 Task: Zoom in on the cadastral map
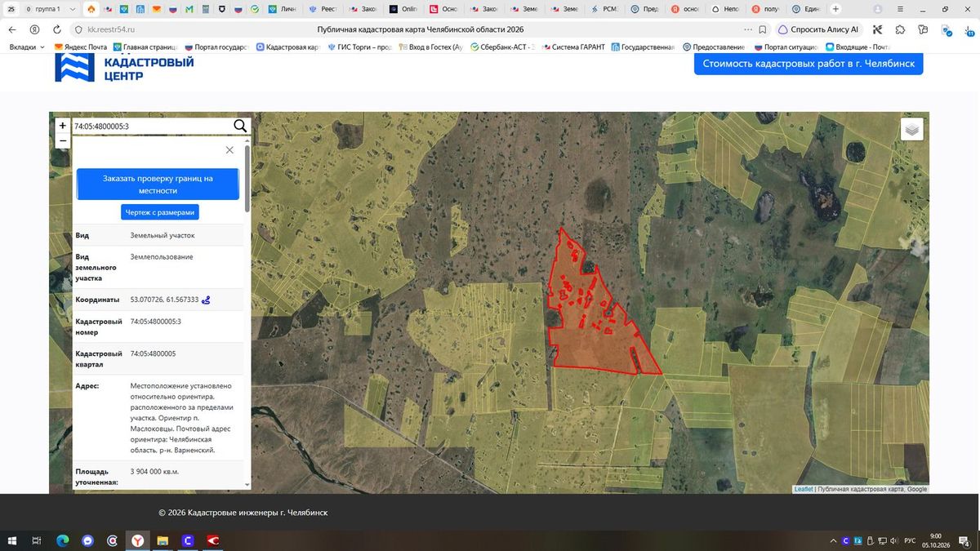click(62, 126)
